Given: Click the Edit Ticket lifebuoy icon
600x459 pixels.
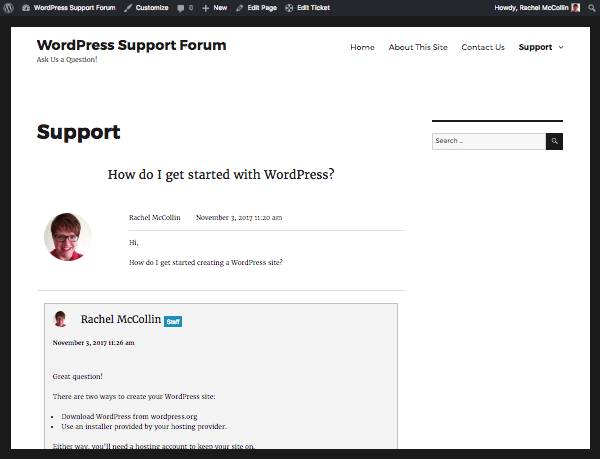Looking at the screenshot, I should pos(290,7).
